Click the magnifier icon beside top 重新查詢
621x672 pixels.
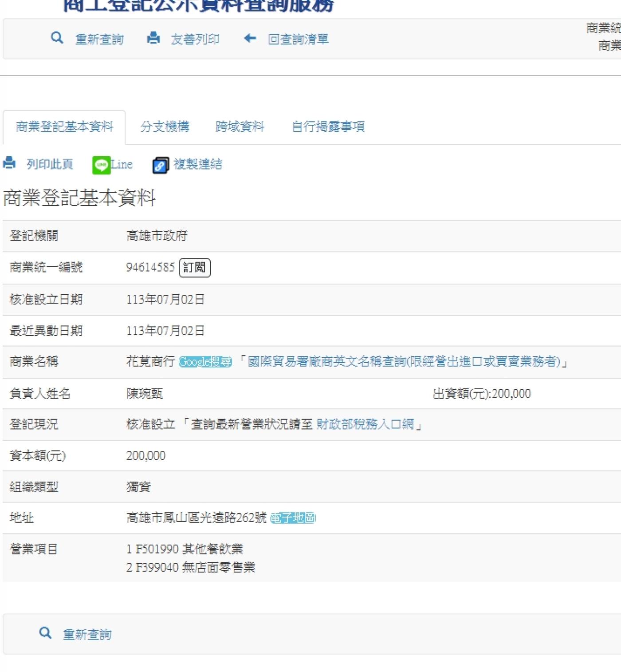(57, 38)
